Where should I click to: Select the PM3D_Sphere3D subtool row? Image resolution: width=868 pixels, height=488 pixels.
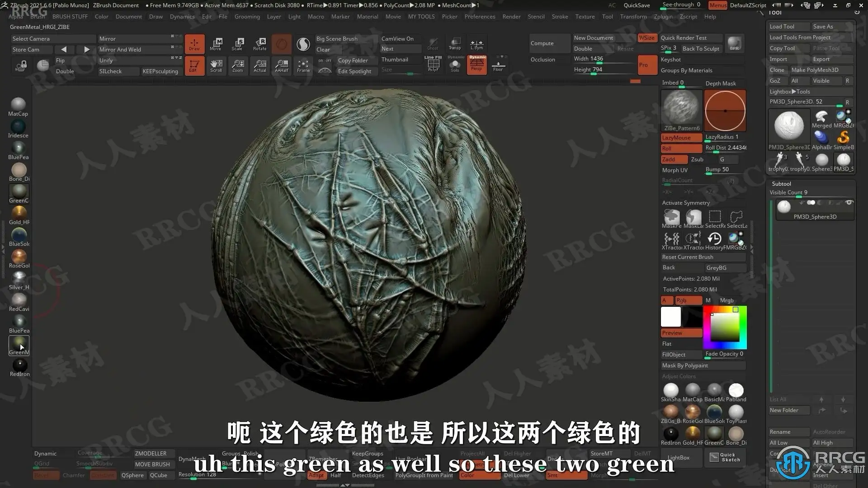815,210
